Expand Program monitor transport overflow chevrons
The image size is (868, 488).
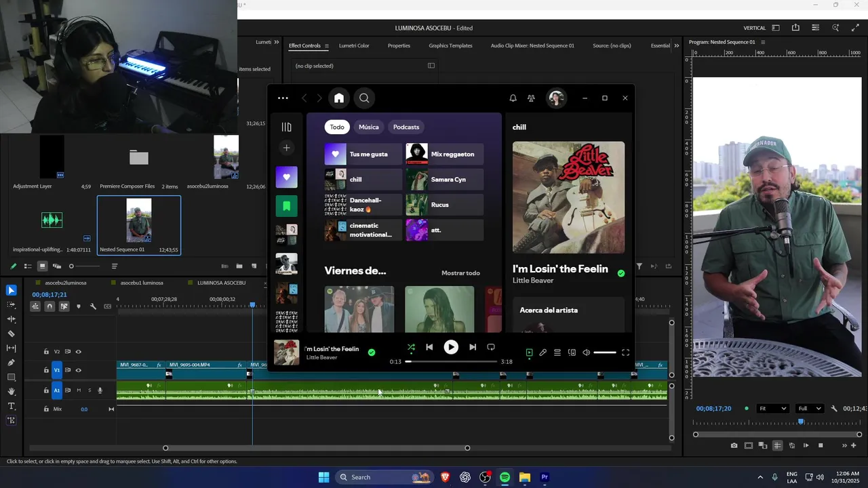pos(844,445)
